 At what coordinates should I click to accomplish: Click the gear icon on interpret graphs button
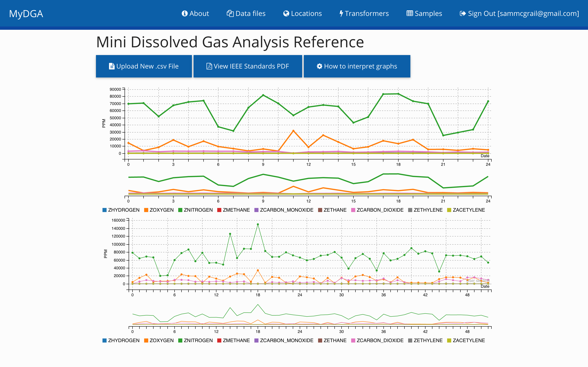[319, 66]
